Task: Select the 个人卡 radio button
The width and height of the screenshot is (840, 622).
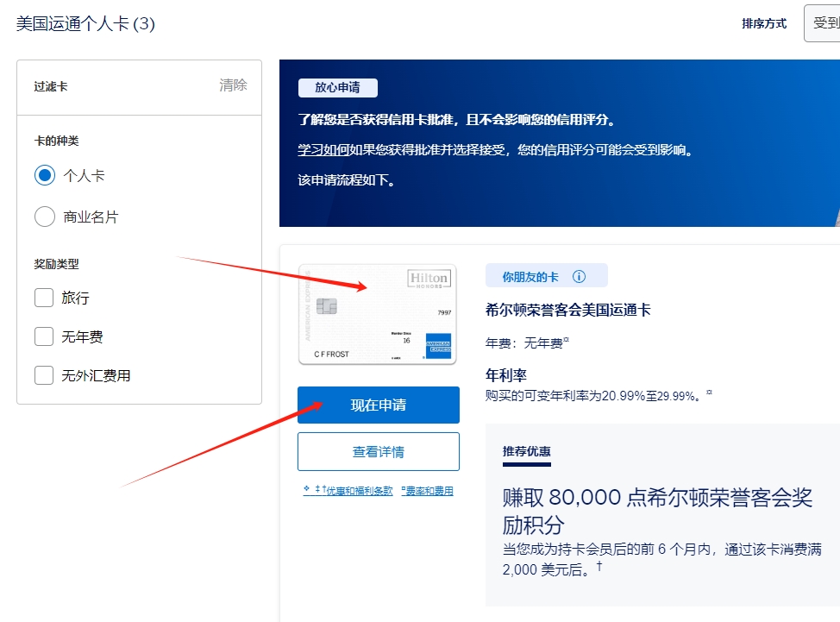Action: click(45, 175)
